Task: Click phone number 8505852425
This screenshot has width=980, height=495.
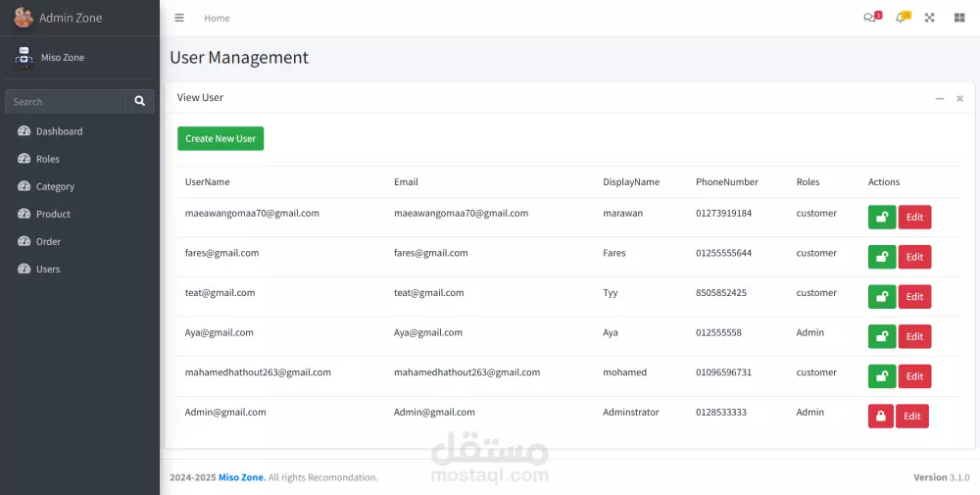Action: (721, 292)
